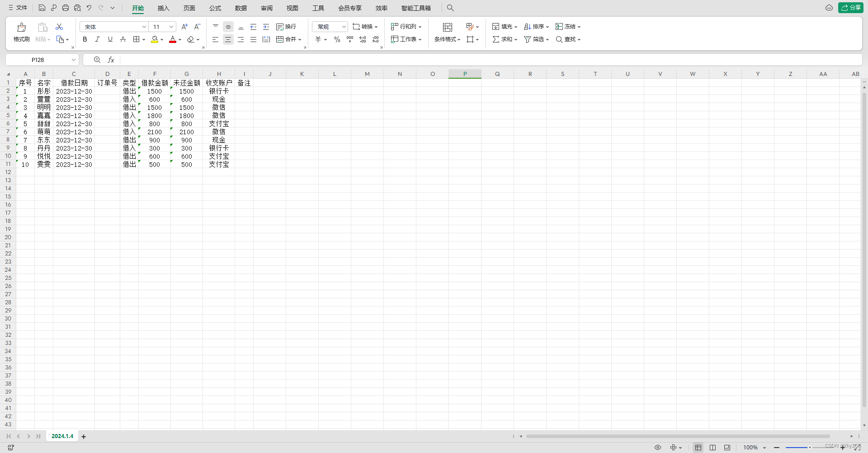Image resolution: width=868 pixels, height=453 pixels.
Task: Decrease font size with A- icon
Action: pyautogui.click(x=197, y=27)
